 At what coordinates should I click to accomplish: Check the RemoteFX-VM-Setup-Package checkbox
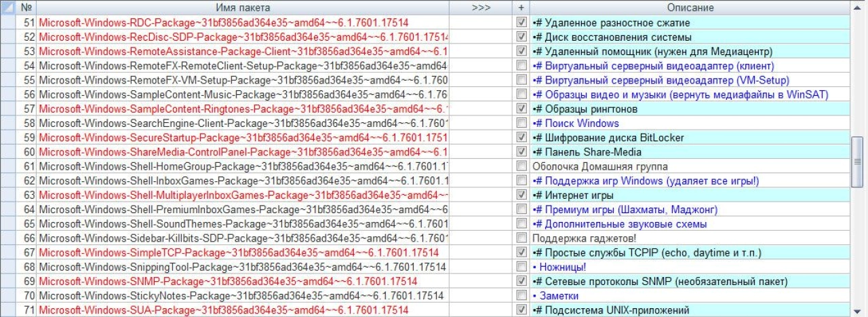[521, 79]
